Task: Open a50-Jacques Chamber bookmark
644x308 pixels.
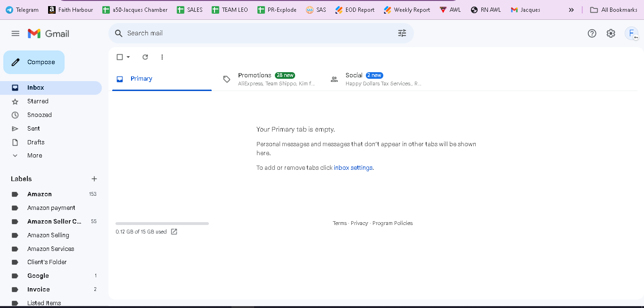Action: pos(135,9)
